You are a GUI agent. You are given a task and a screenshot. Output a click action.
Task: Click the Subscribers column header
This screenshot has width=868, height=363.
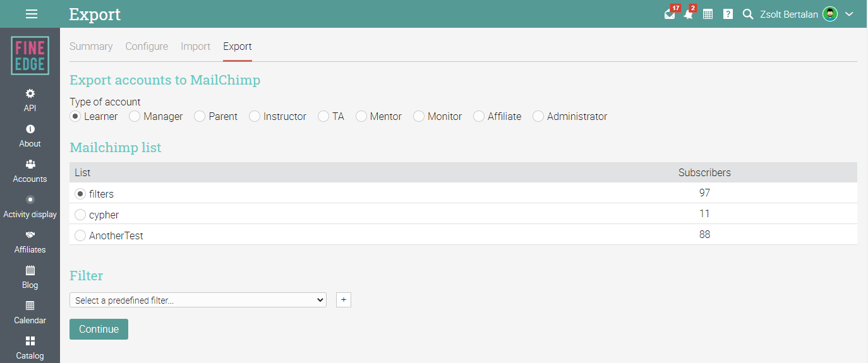coord(704,172)
